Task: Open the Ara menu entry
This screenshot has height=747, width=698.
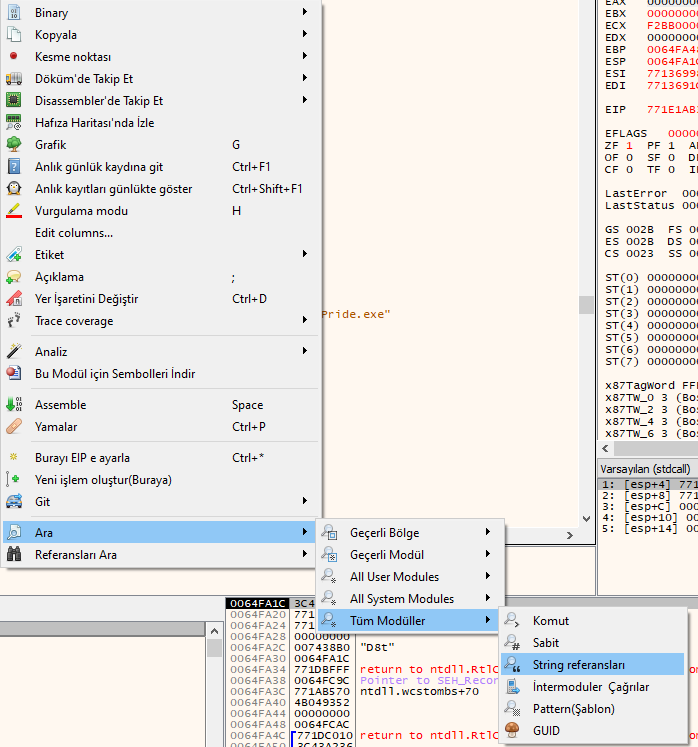Action: (159, 532)
